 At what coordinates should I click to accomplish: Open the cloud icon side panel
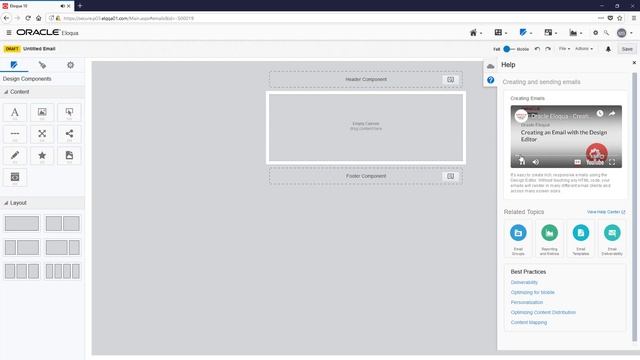click(x=491, y=66)
